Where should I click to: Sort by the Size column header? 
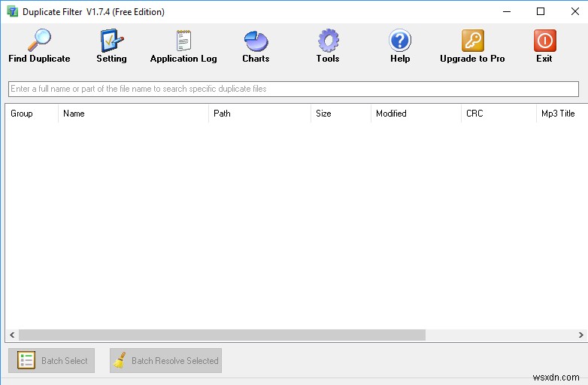pyautogui.click(x=341, y=114)
